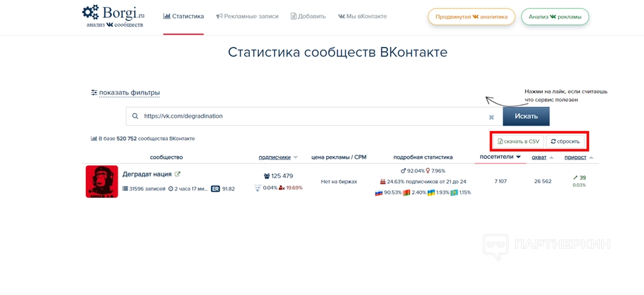Click the visitors value 7 107

[x=500, y=181]
